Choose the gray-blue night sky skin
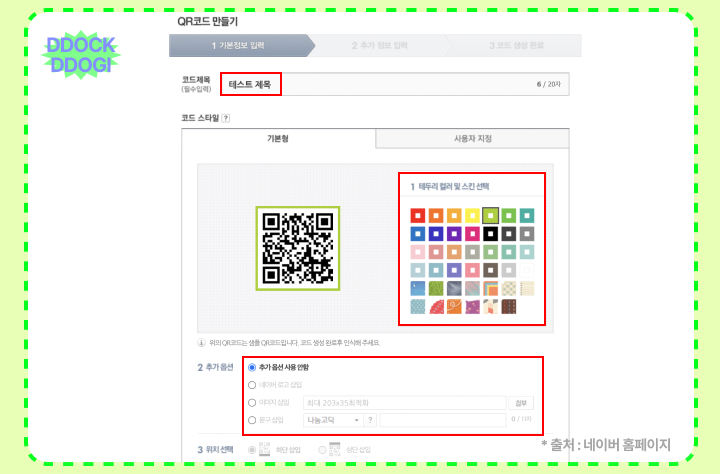The height and width of the screenshot is (474, 720). click(x=454, y=288)
